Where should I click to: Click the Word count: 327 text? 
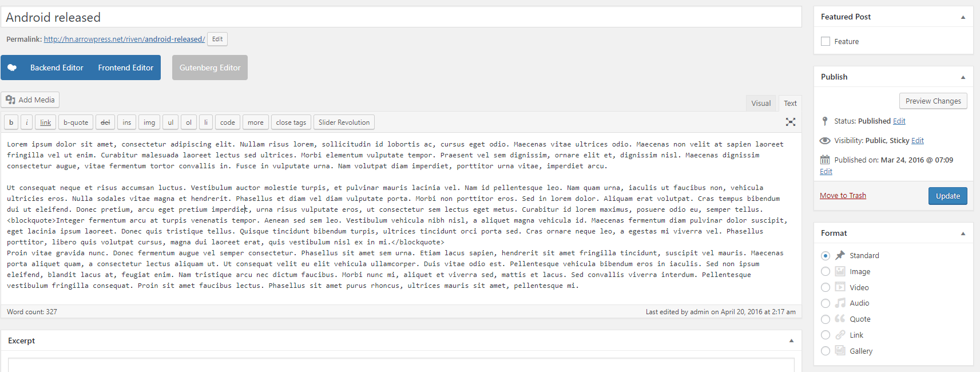click(32, 312)
